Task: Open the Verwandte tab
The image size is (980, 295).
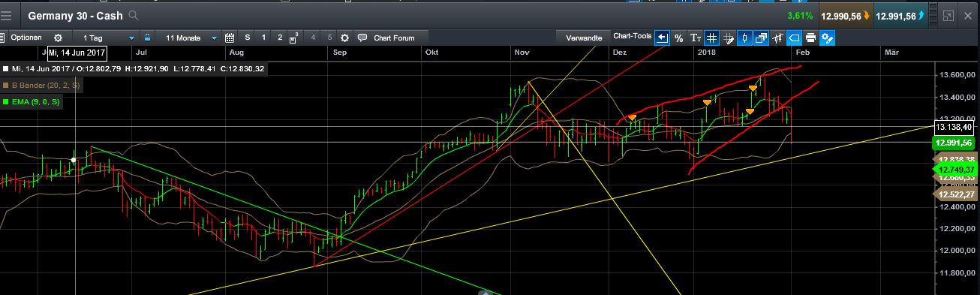Action: coord(583,38)
